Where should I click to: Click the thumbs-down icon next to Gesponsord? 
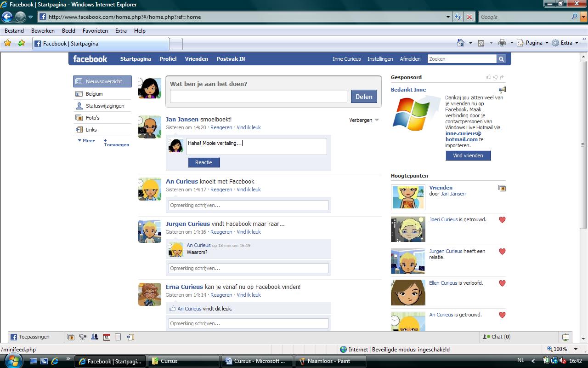click(495, 77)
